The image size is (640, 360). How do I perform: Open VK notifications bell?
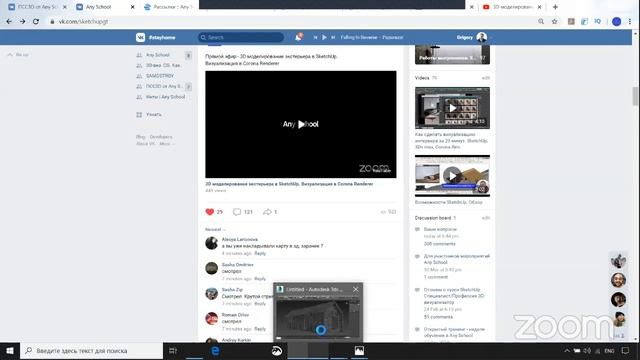click(298, 37)
